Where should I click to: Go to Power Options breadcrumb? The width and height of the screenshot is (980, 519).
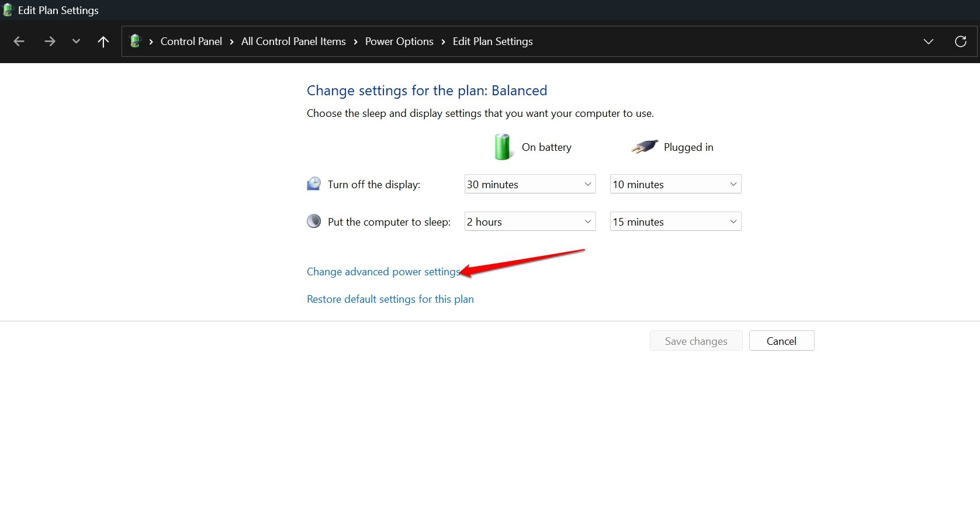point(399,41)
